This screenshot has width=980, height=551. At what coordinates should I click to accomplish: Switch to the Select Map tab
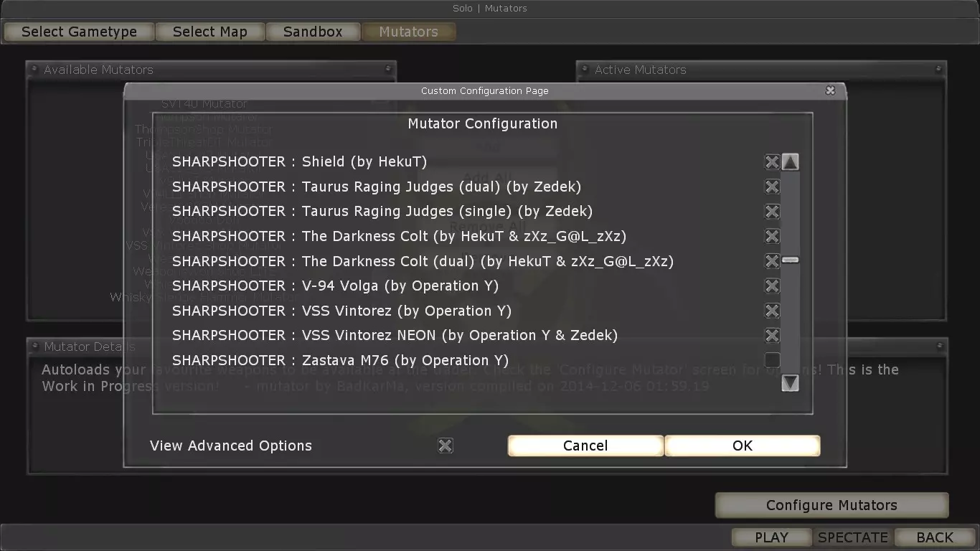pos(209,32)
